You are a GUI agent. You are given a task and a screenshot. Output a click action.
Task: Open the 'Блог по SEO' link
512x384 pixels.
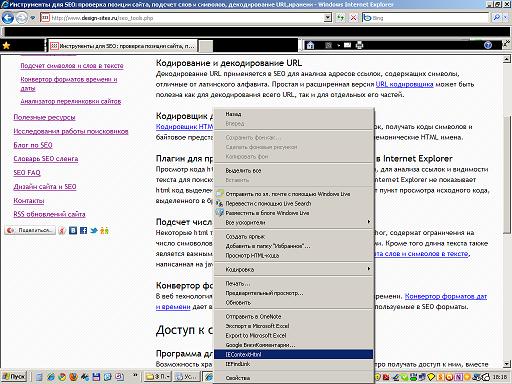pyautogui.click(x=33, y=145)
